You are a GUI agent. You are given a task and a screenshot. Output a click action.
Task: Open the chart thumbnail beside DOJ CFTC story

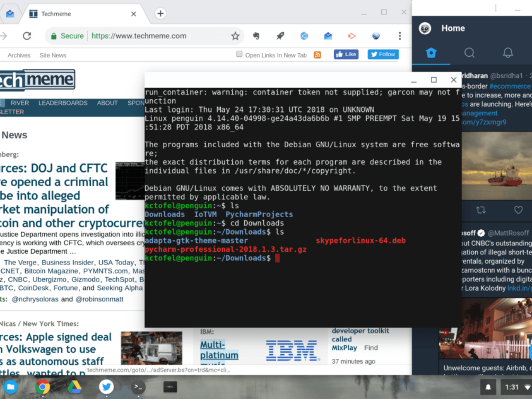pyautogui.click(x=130, y=180)
